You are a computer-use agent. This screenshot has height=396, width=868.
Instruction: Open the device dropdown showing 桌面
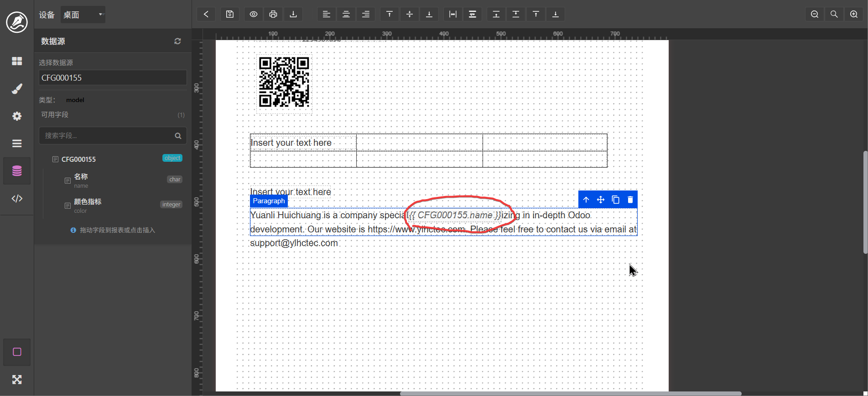(83, 15)
